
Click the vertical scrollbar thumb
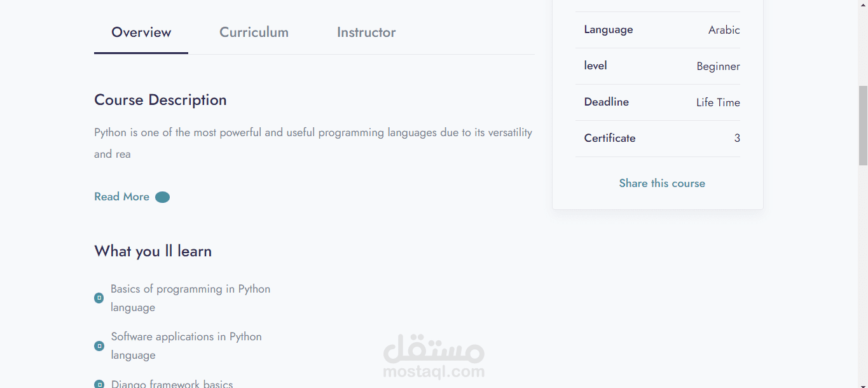[863, 124]
